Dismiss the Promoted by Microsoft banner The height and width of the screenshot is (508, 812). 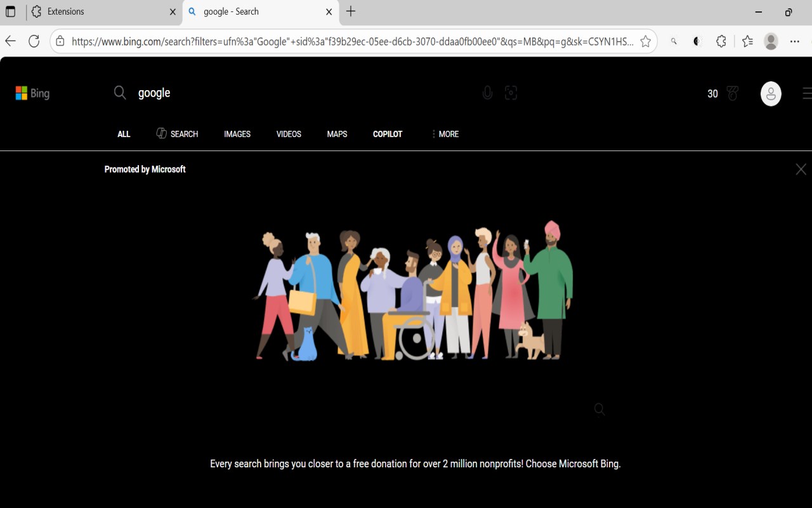click(801, 169)
